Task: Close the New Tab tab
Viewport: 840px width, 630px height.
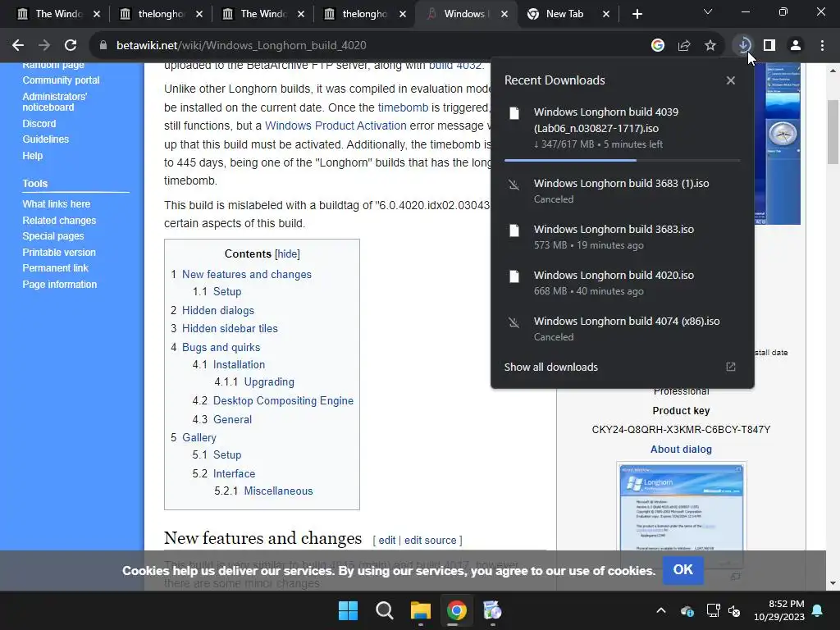Action: click(x=606, y=14)
